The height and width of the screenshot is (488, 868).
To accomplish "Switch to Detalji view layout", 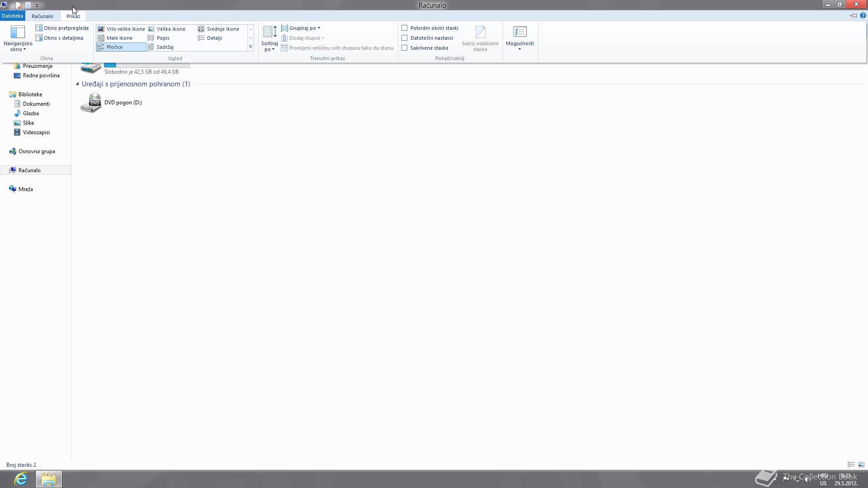I will pyautogui.click(x=214, y=38).
